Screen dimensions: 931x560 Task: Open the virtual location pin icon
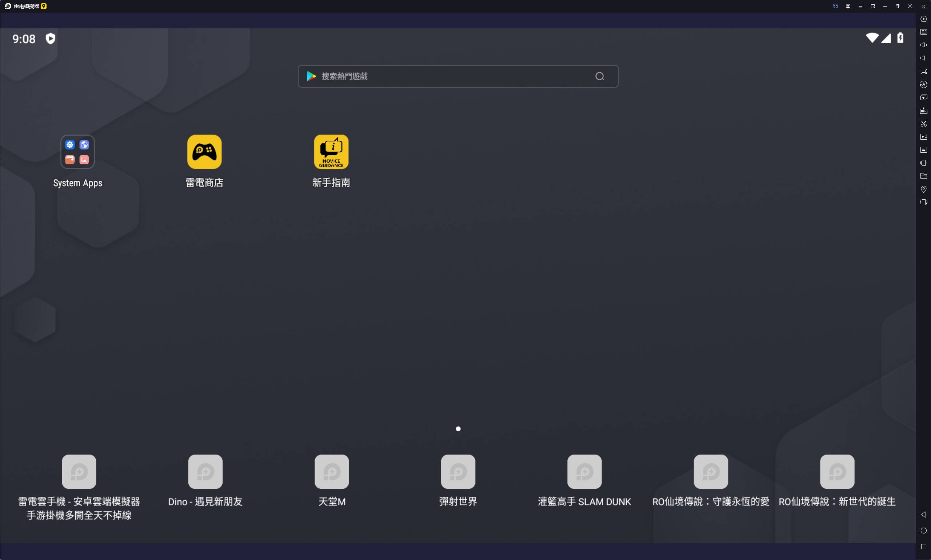pyautogui.click(x=923, y=189)
